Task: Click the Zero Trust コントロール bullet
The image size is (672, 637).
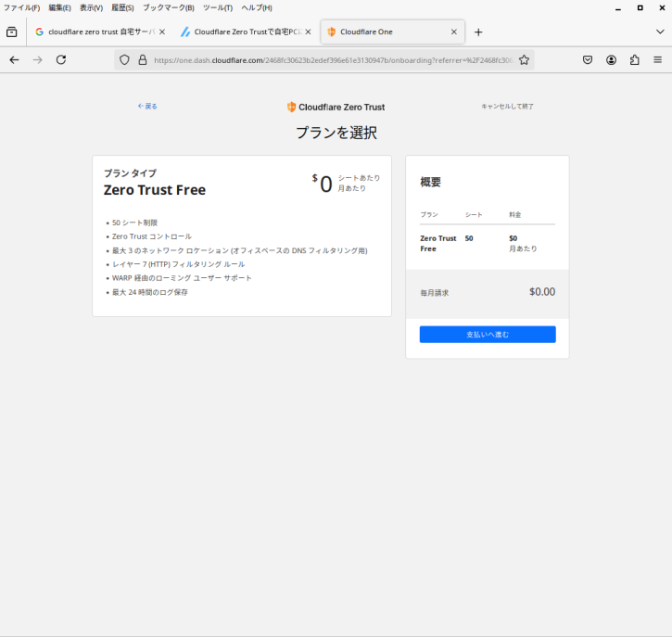Action: tap(152, 236)
